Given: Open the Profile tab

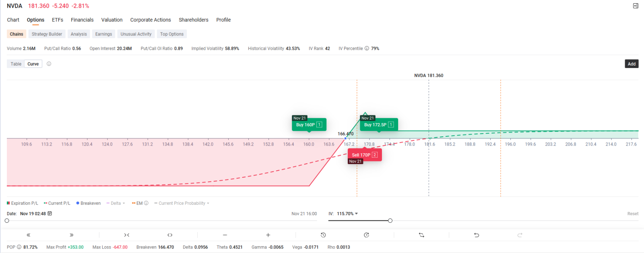Looking at the screenshot, I should [223, 20].
